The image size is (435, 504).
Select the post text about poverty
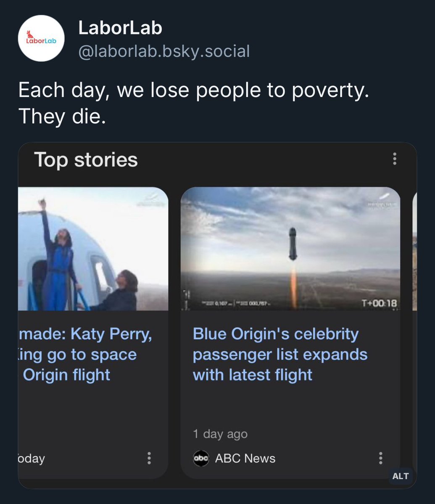[194, 103]
